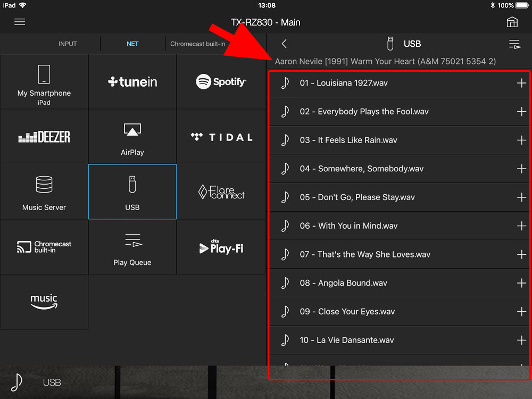Tap the home room icon
The image size is (532, 399).
512,22
